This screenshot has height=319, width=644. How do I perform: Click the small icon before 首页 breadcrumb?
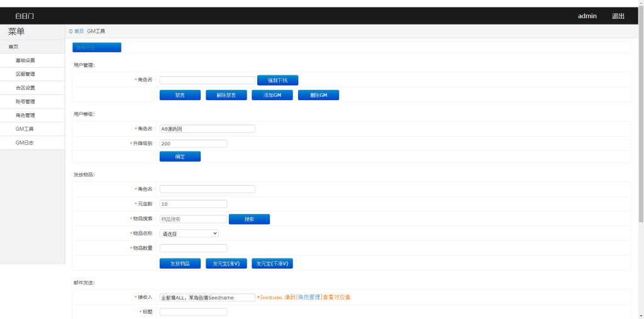[x=70, y=31]
